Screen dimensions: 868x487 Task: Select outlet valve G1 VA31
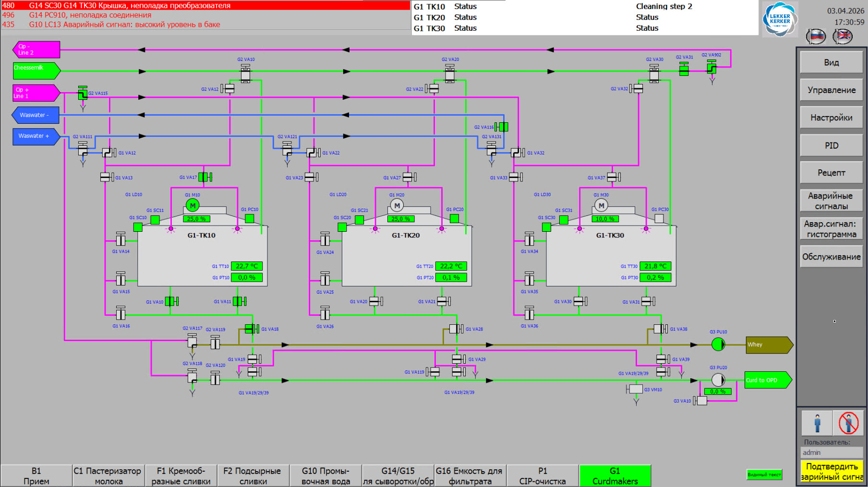coord(649,301)
